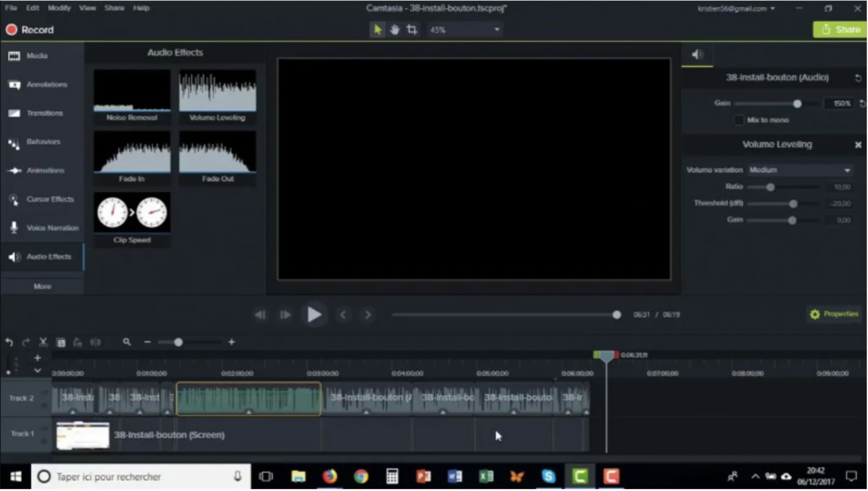Screen dimensions: 868x491
Task: Open the Behaviors tab
Action: coord(42,142)
